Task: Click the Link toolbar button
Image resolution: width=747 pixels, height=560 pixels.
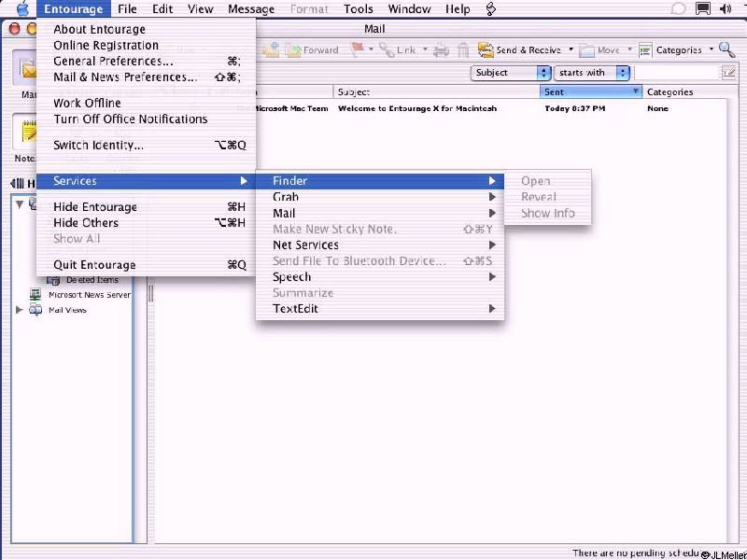Action: coord(398,50)
